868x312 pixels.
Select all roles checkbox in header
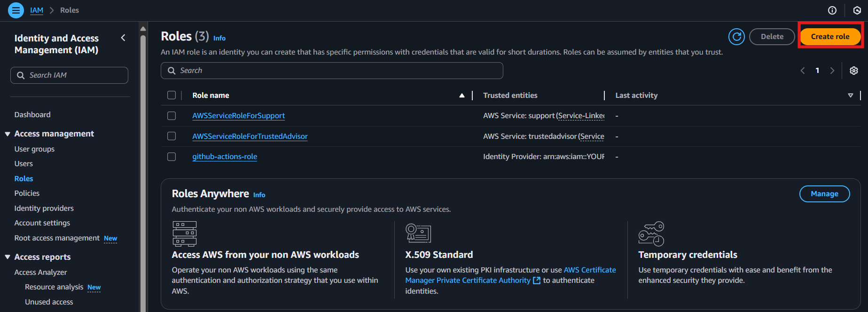click(172, 96)
